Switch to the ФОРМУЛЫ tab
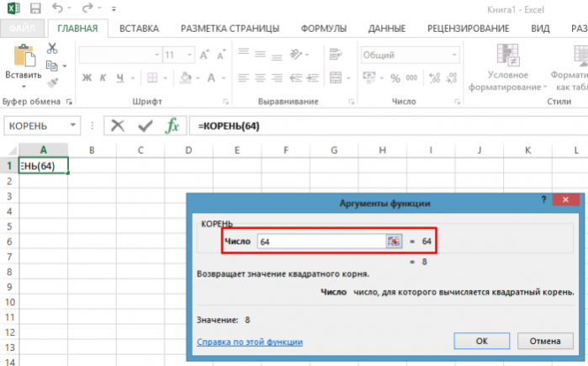 pyautogui.click(x=324, y=29)
